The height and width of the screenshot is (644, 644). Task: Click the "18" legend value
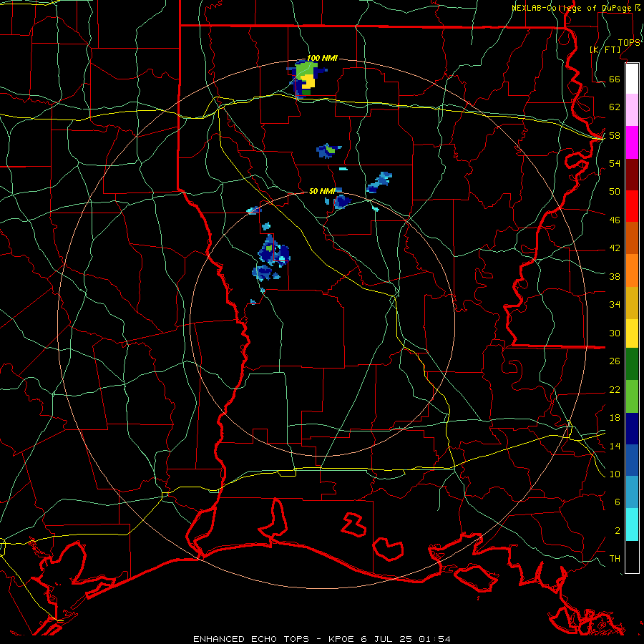point(615,418)
